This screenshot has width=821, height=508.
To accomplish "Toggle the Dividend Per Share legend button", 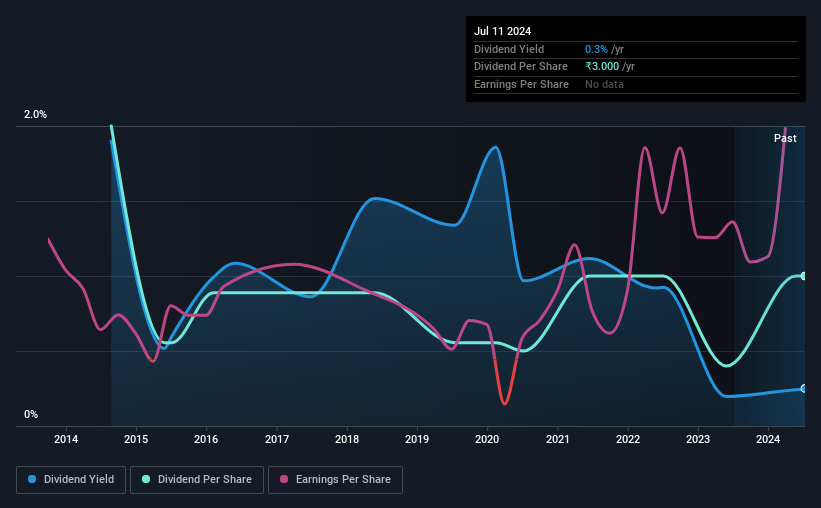I will (x=197, y=480).
